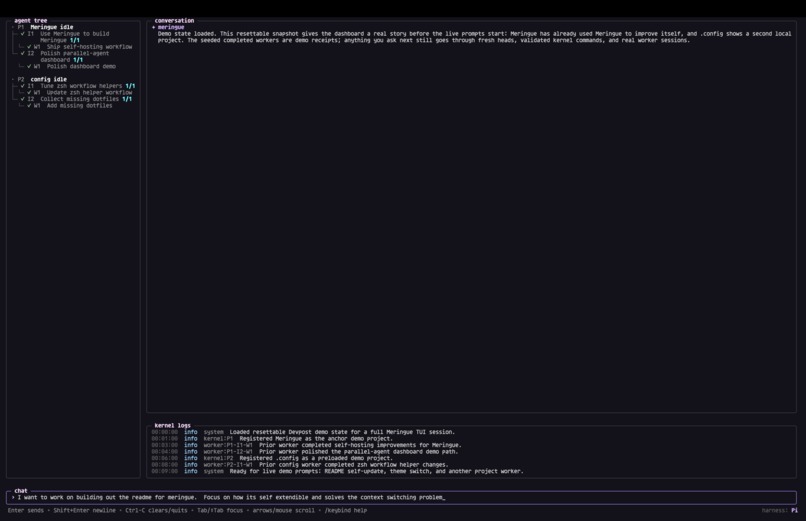Click the checkmark beside 'Ship self-hosting workflow'

29,47
